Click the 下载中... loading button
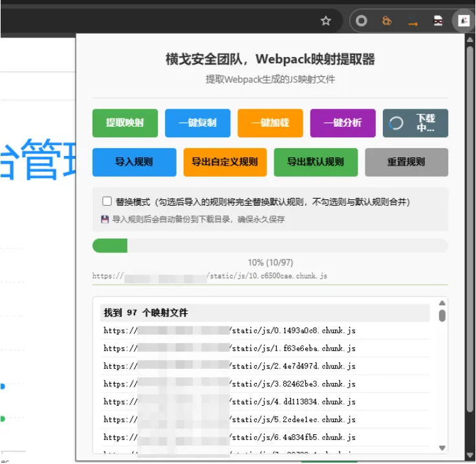This screenshot has height=464, width=476. pos(415,123)
